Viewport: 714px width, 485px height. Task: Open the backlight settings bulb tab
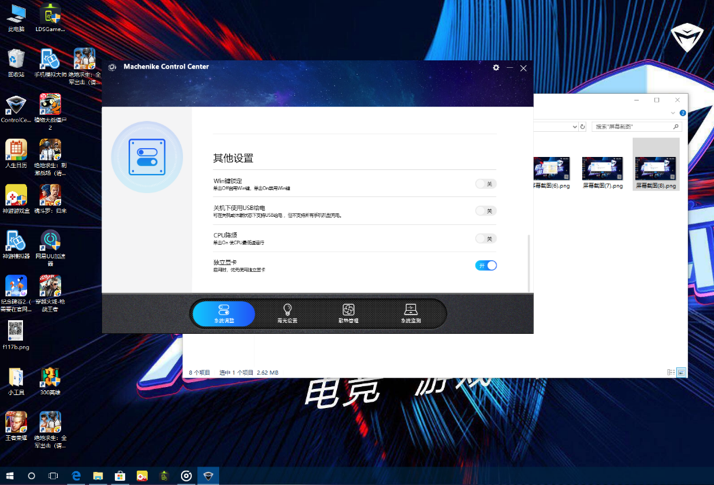point(287,313)
